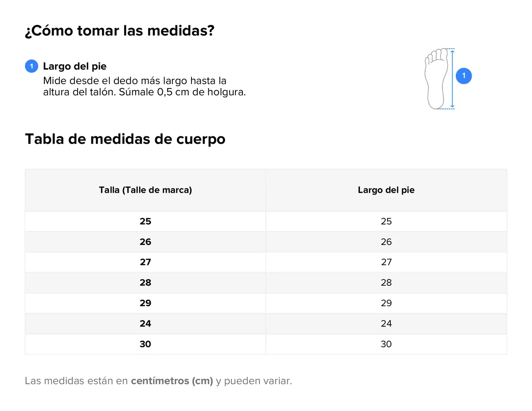Click the bold "centímetros (cm)" text
532x411 pixels.
[x=172, y=381]
